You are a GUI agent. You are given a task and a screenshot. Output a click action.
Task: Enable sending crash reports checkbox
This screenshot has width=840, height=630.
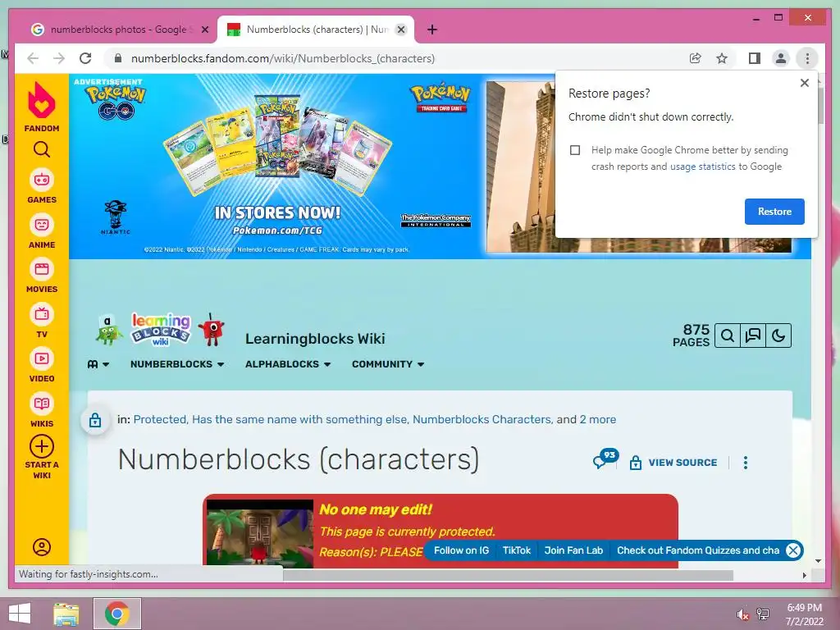click(575, 150)
